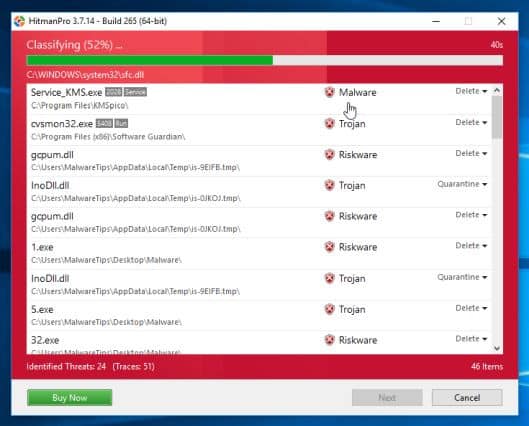Screen dimensions: 529x426
Task: Click the '46 Items' count
Action: (x=487, y=366)
